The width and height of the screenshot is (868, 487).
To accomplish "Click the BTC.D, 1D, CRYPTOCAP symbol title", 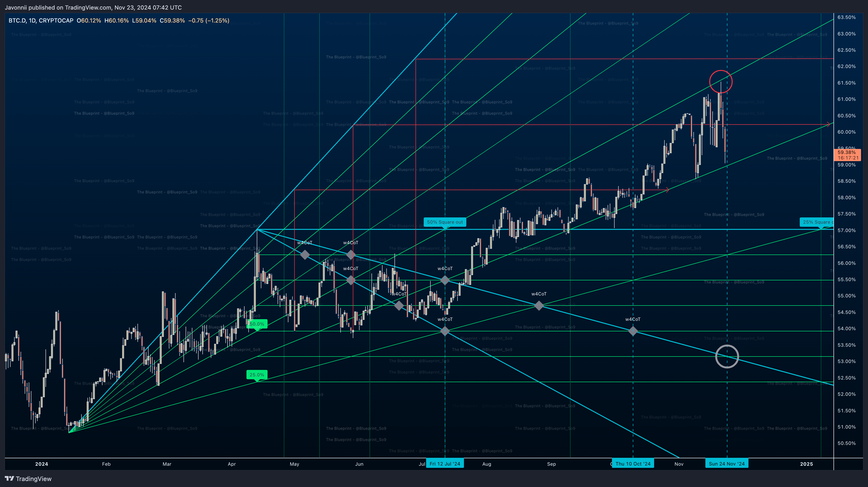I will [41, 21].
